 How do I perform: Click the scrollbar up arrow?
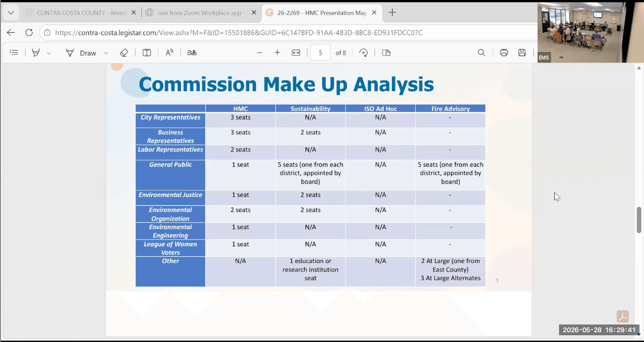click(639, 68)
